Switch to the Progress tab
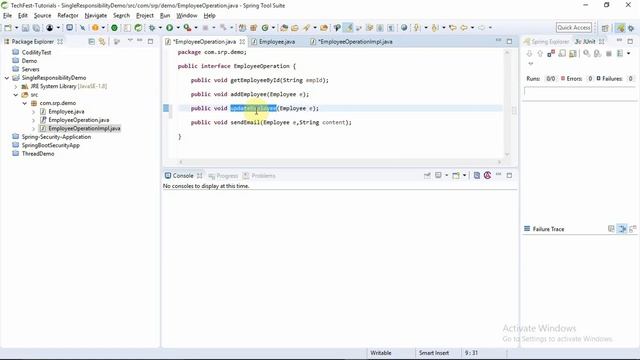The image size is (640, 360). pyautogui.click(x=223, y=176)
